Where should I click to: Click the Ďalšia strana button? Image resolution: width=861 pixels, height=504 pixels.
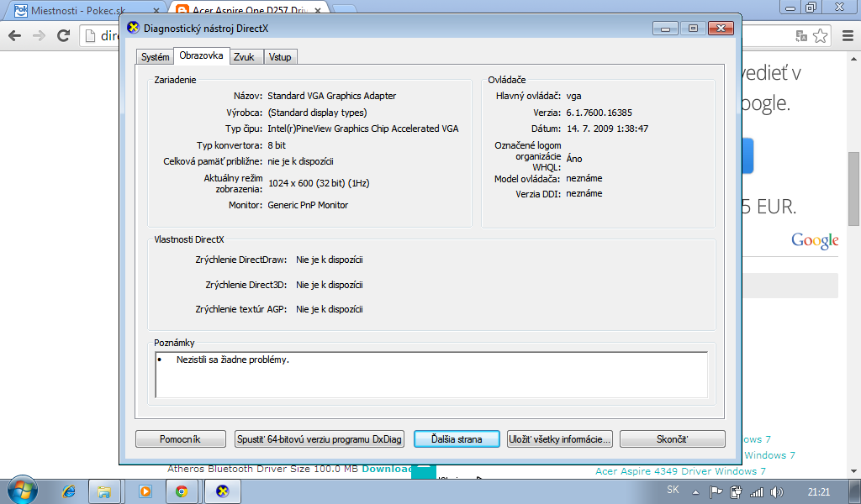coord(457,439)
